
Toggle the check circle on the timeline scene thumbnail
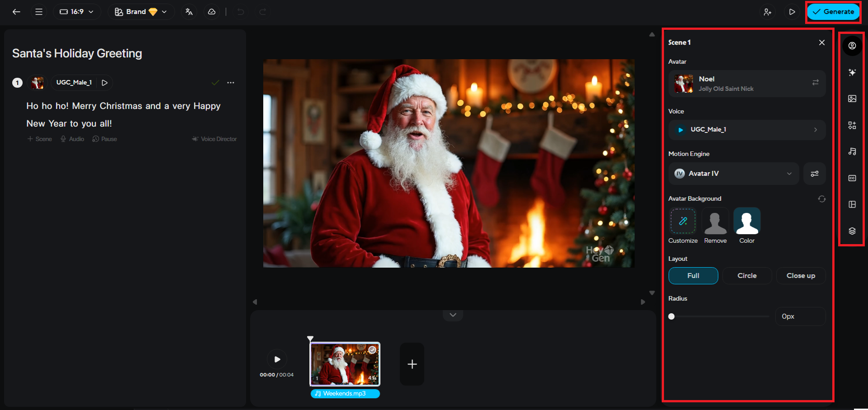pyautogui.click(x=372, y=350)
